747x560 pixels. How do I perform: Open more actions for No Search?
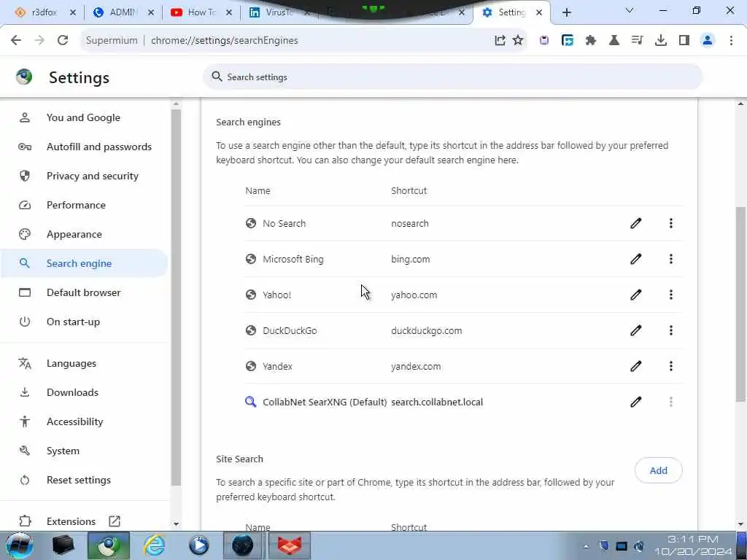pos(671,223)
